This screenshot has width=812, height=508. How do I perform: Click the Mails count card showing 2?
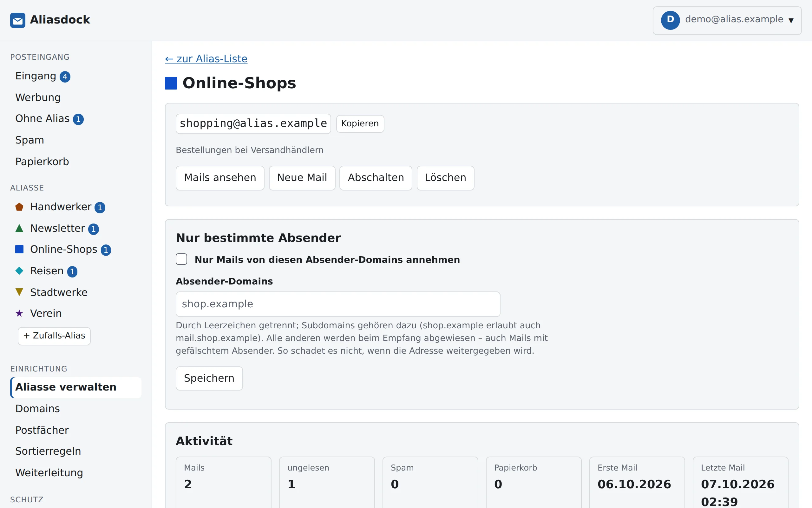(x=224, y=483)
